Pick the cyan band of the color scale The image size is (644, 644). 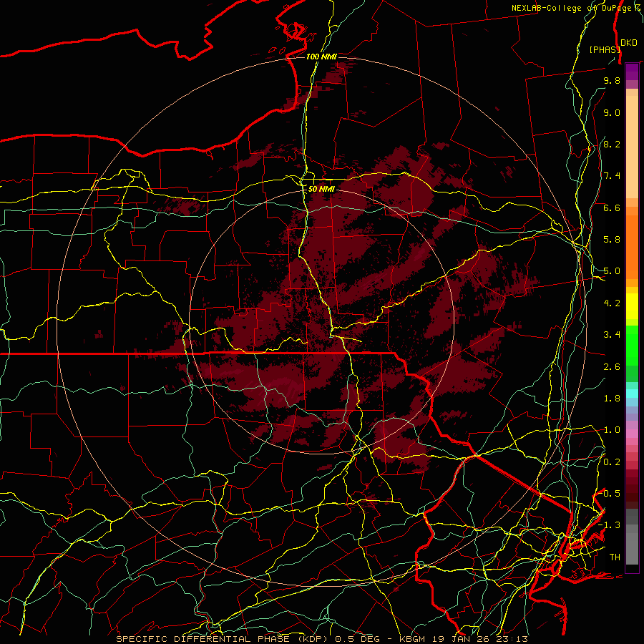point(632,394)
